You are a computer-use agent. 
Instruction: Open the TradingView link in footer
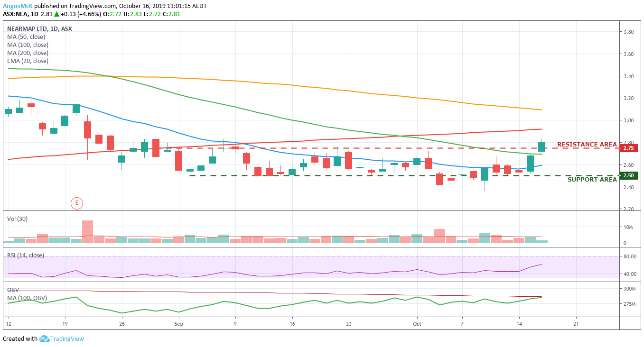[x=67, y=339]
